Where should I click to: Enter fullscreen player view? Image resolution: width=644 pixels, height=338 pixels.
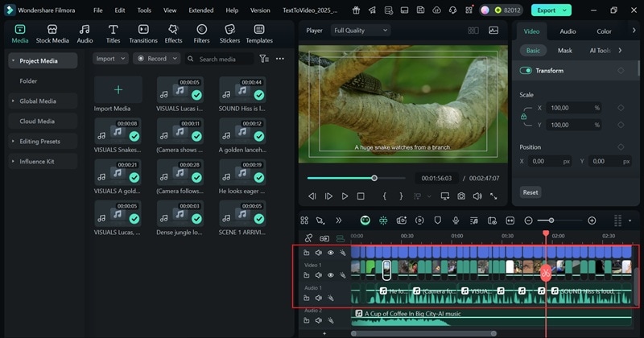[493, 196]
